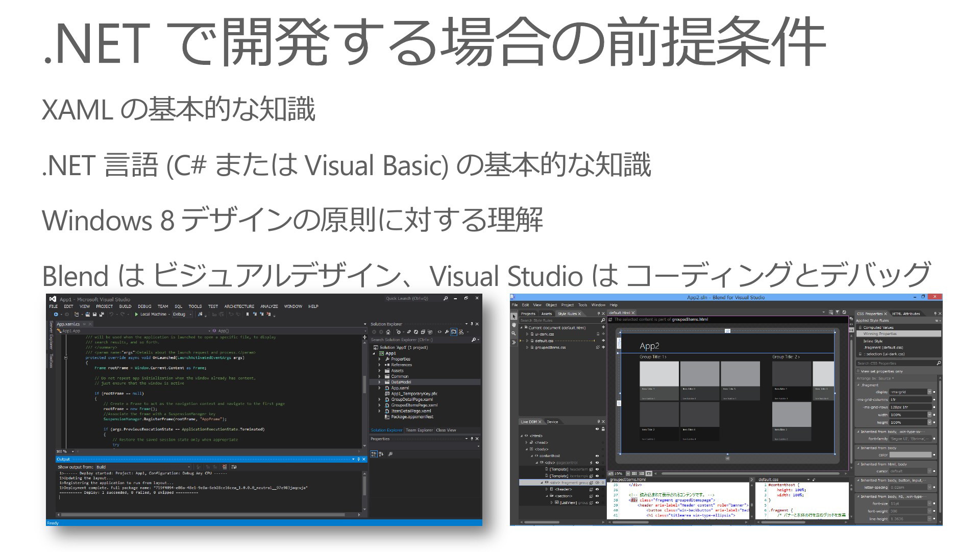The image size is (980, 552).
Task: Select the Zoom magnifier tool in Blend
Action: pyautogui.click(x=514, y=333)
